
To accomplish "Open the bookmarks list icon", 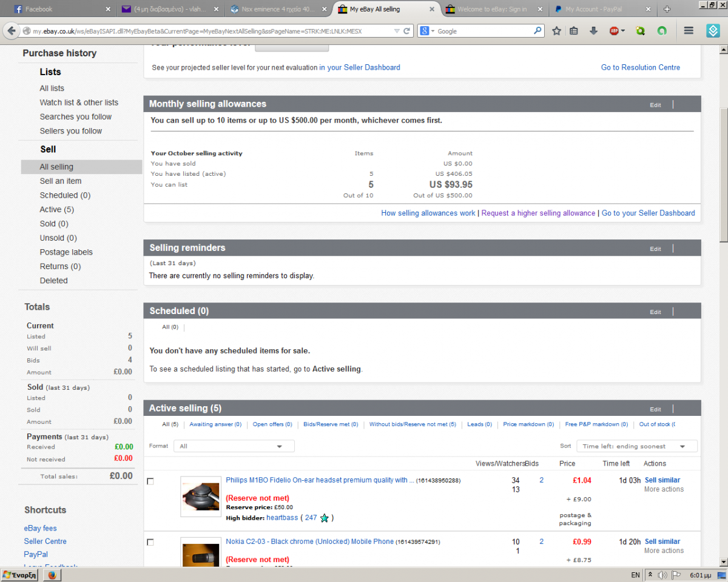I will point(574,31).
